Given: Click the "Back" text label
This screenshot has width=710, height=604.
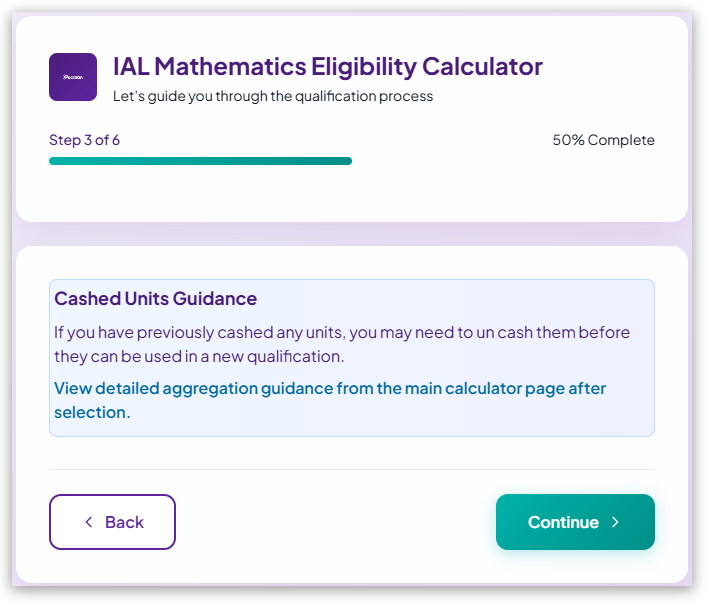Looking at the screenshot, I should 124,522.
